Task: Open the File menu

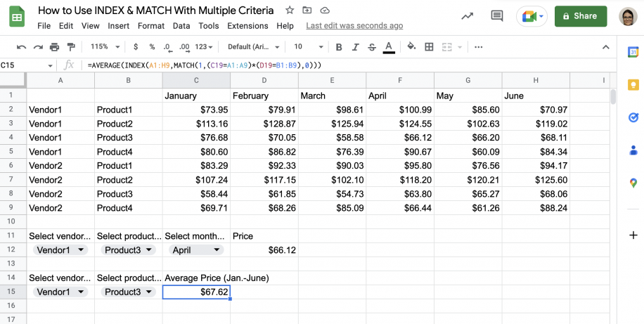Action: point(44,26)
